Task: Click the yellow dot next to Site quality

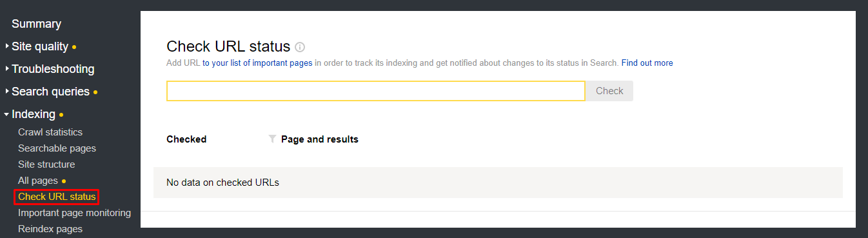Action: 74,47
